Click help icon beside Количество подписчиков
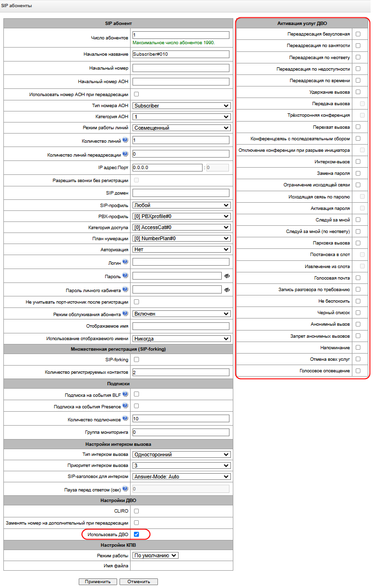The image size is (373, 588). [125, 419]
